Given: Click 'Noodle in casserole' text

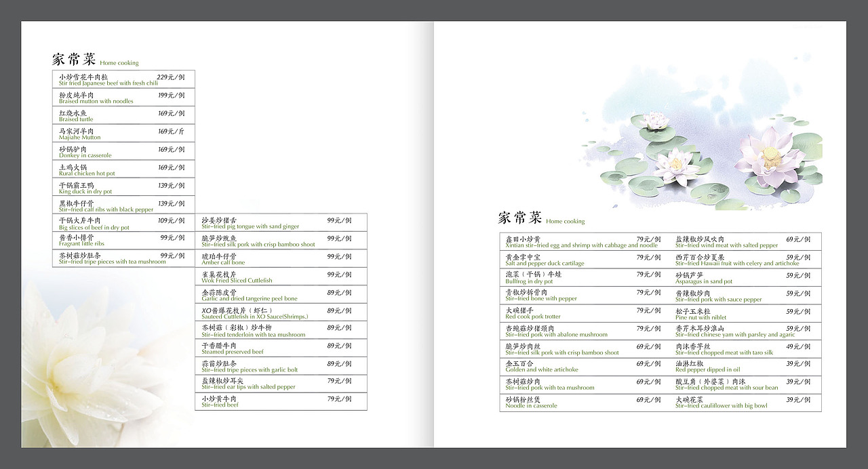Looking at the screenshot, I should click(532, 406).
